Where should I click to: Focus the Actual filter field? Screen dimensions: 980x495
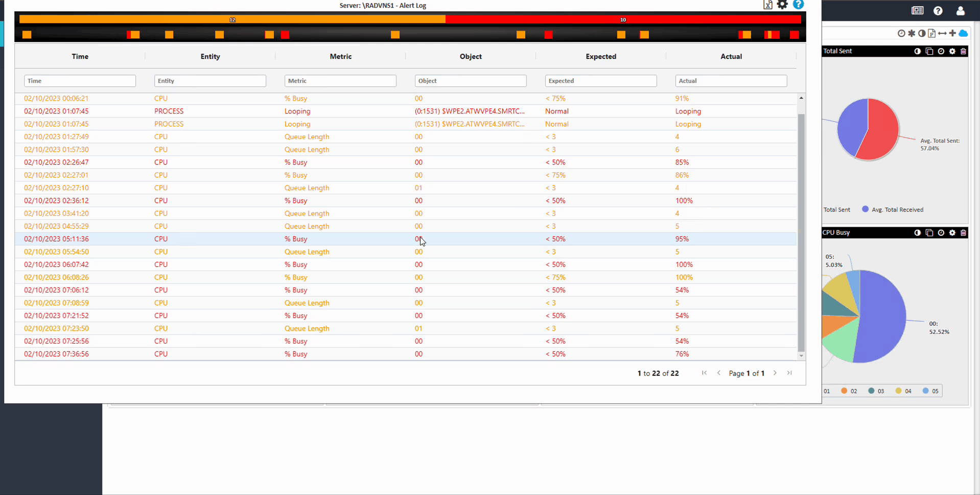731,81
